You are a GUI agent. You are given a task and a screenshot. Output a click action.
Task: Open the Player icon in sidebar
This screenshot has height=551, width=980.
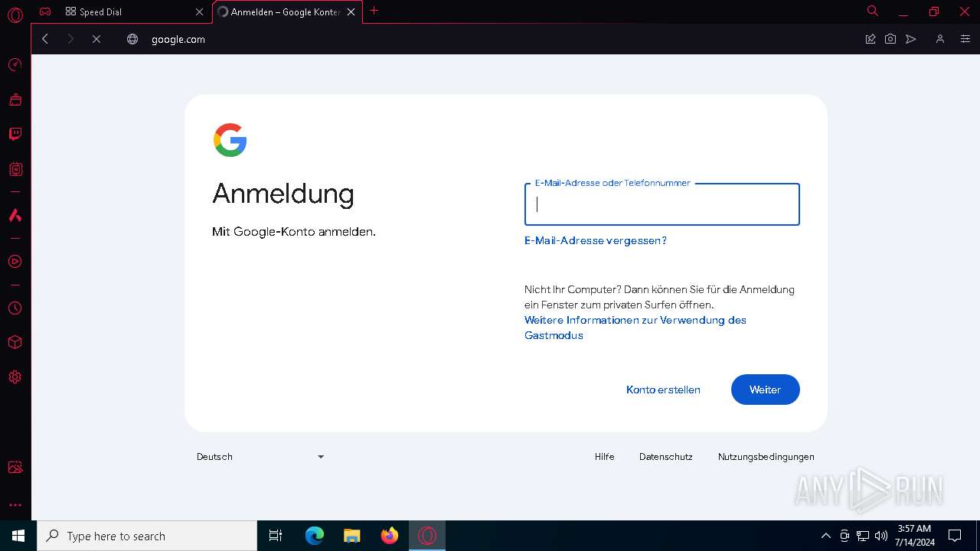point(15,262)
